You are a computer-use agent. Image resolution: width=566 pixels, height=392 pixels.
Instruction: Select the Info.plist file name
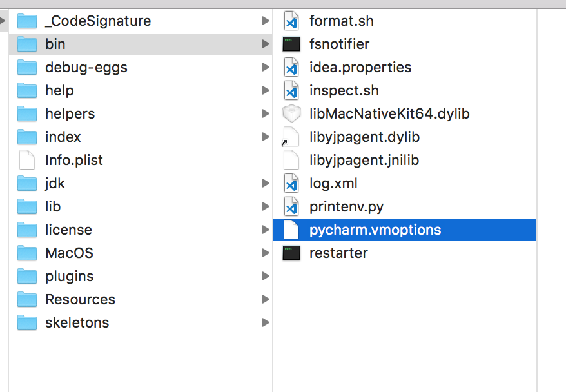pyautogui.click(x=74, y=161)
